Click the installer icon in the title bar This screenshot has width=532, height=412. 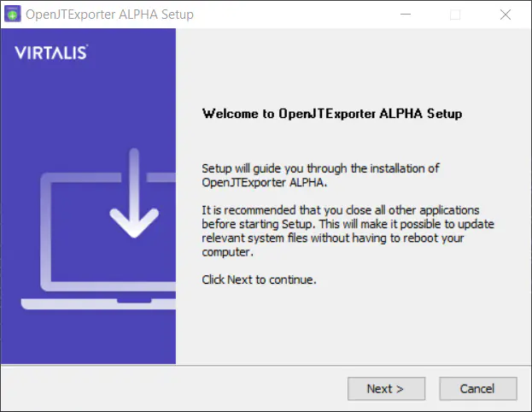click(x=13, y=15)
